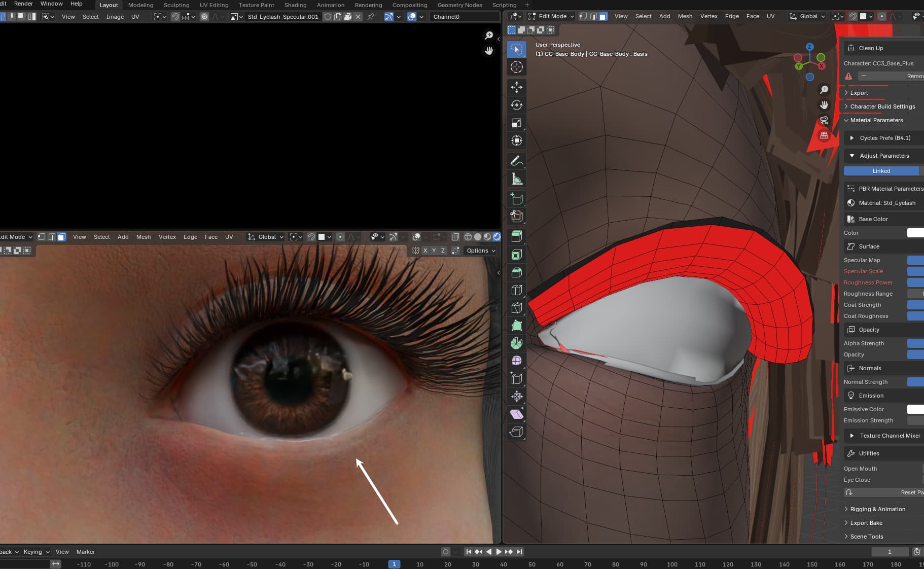Activate the Annotate tool
The width and height of the screenshot is (924, 569).
516,161
